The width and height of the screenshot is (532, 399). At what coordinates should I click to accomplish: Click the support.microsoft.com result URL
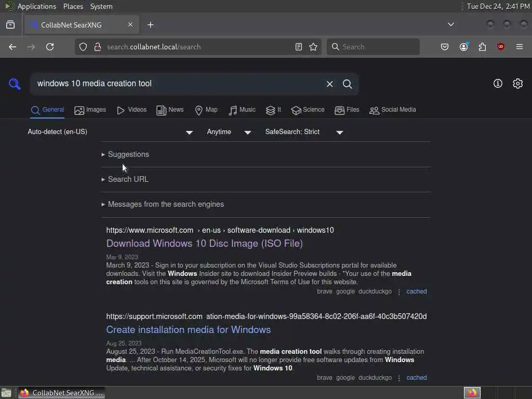tap(267, 316)
